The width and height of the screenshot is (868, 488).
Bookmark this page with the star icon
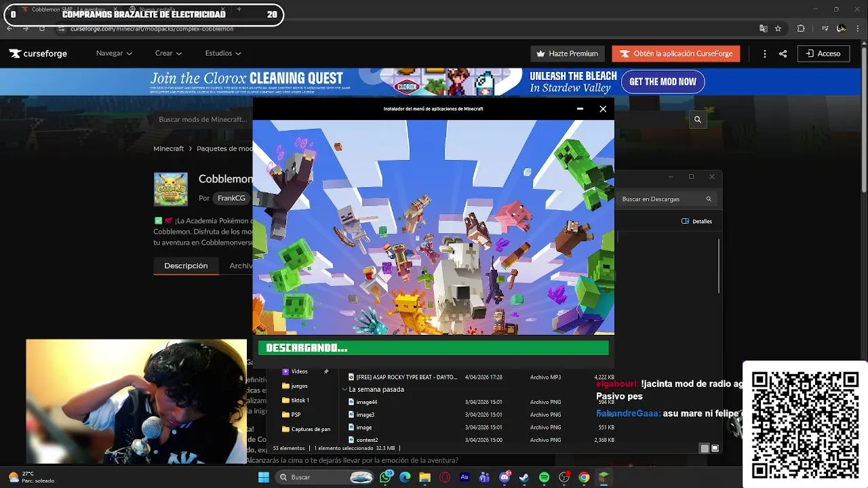click(778, 28)
